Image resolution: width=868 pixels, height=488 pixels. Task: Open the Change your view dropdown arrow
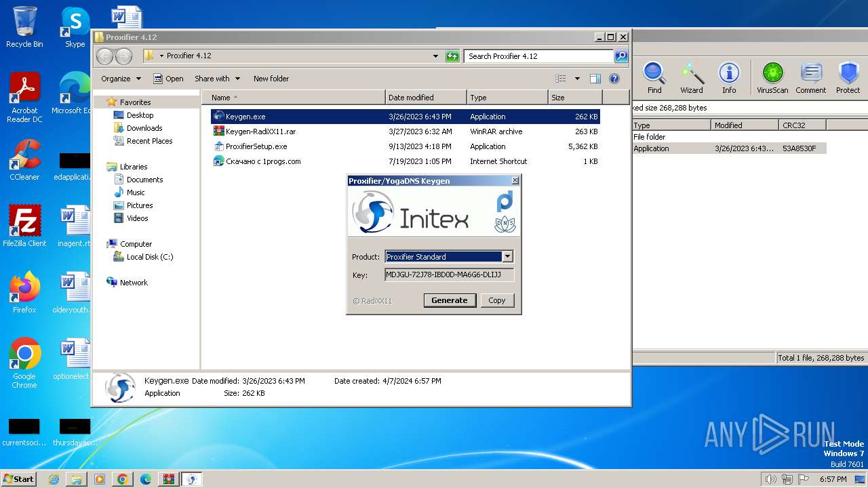pyautogui.click(x=577, y=79)
